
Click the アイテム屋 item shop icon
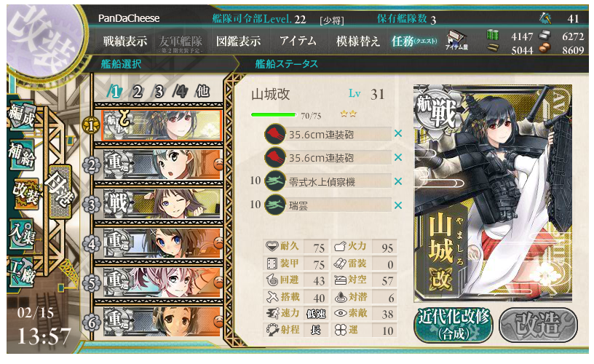point(456,40)
